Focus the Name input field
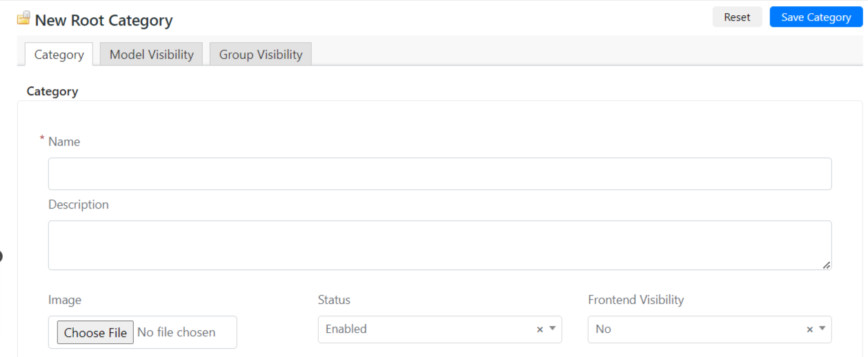This screenshot has height=357, width=868. point(440,174)
